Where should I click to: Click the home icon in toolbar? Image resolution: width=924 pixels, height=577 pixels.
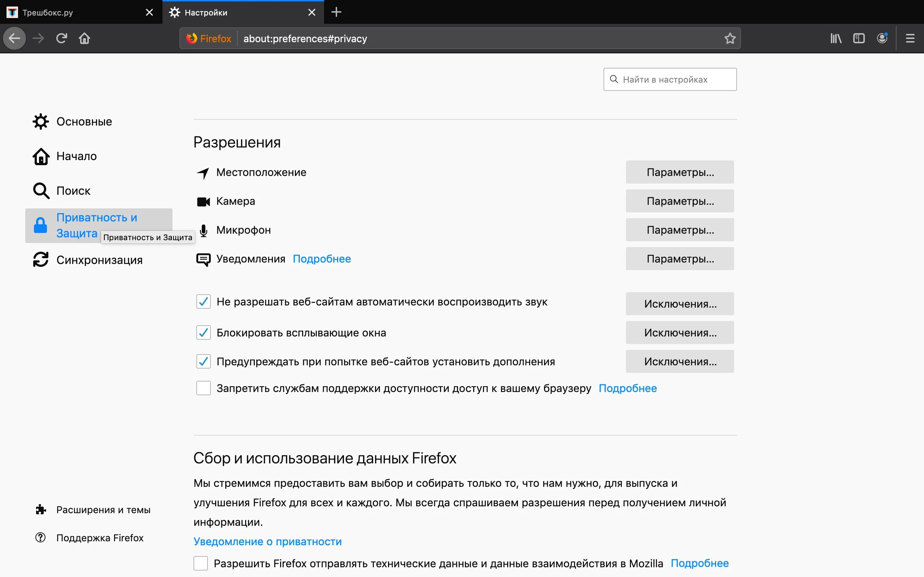[x=84, y=38]
